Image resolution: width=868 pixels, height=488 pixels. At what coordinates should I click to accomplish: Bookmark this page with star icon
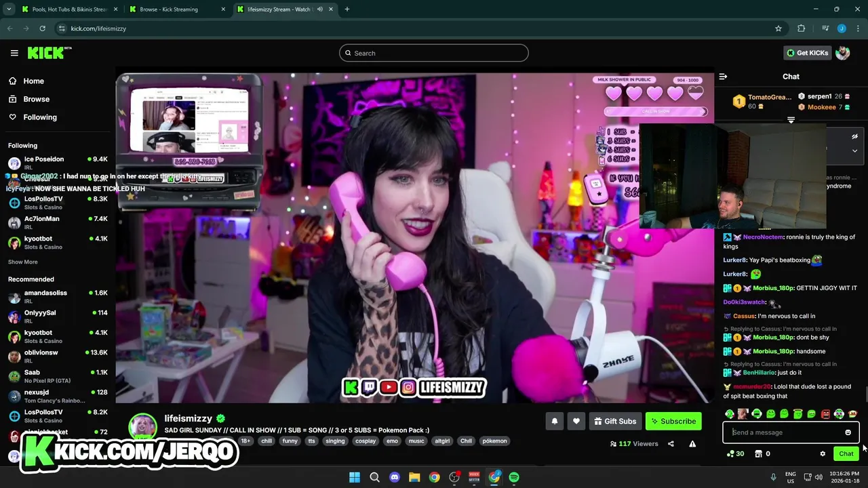click(778, 28)
